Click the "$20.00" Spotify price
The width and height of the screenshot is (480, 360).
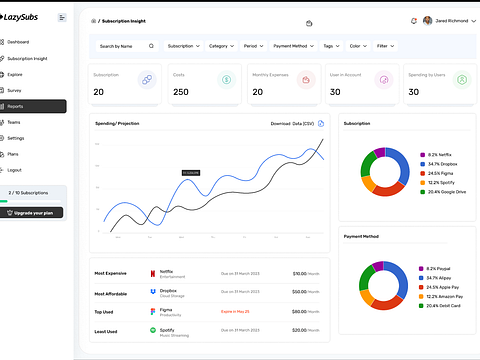point(299,330)
